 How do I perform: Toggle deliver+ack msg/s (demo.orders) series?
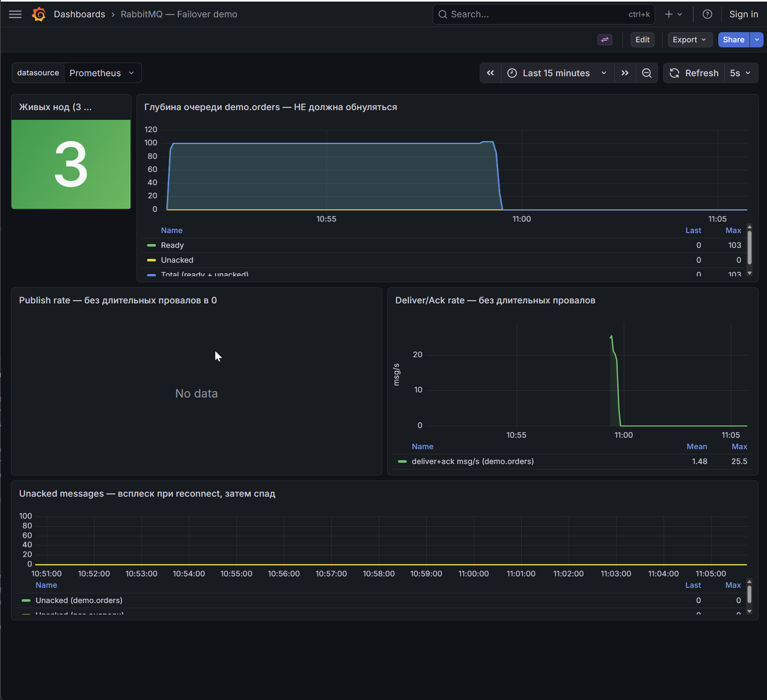coord(473,461)
